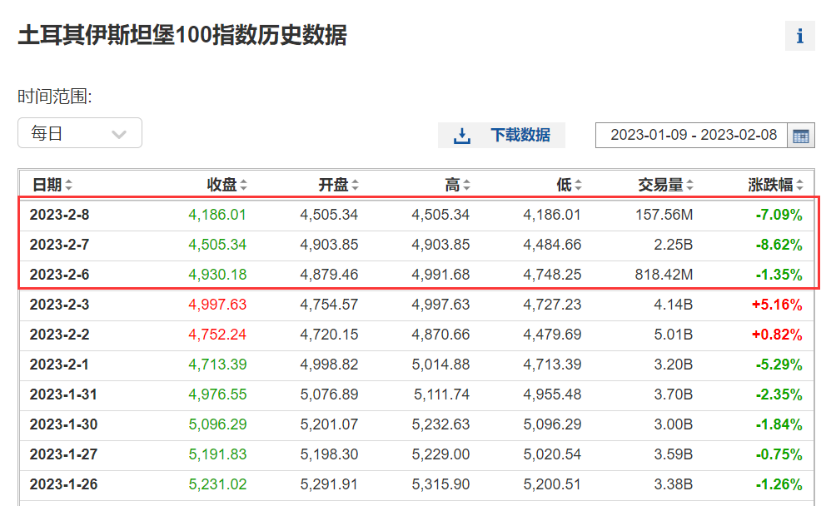Click closing price 4,976.55
The image size is (831, 506).
pos(217,394)
